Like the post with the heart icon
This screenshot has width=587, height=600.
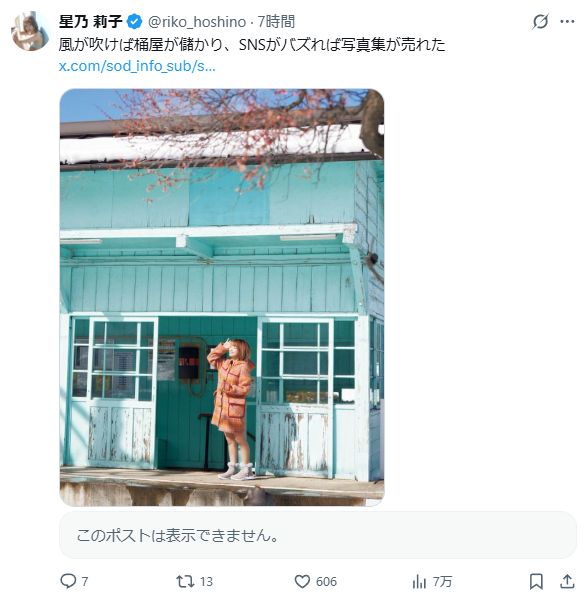coord(302,581)
